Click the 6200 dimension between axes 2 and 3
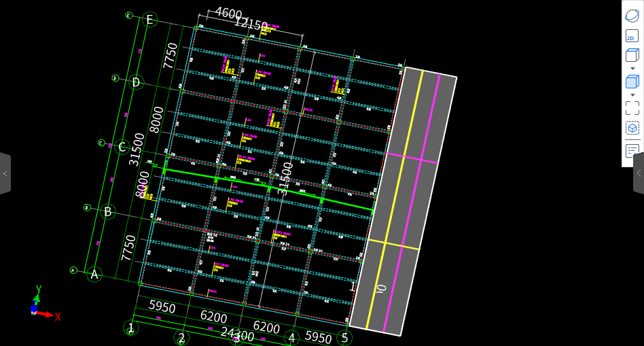 tap(213, 317)
